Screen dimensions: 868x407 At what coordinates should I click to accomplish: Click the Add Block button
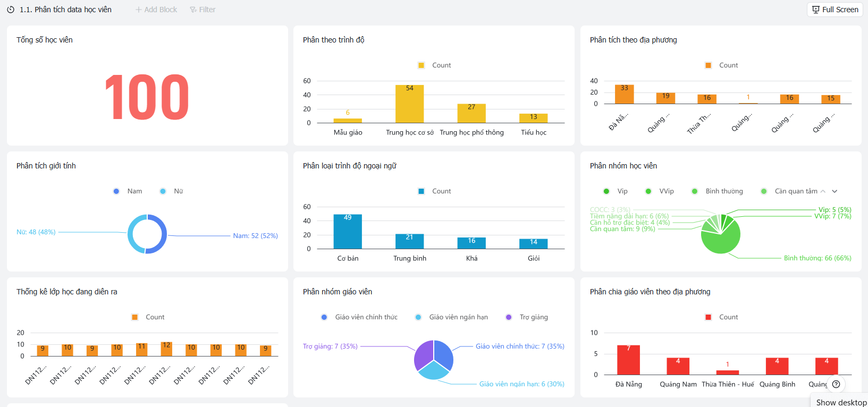click(156, 10)
